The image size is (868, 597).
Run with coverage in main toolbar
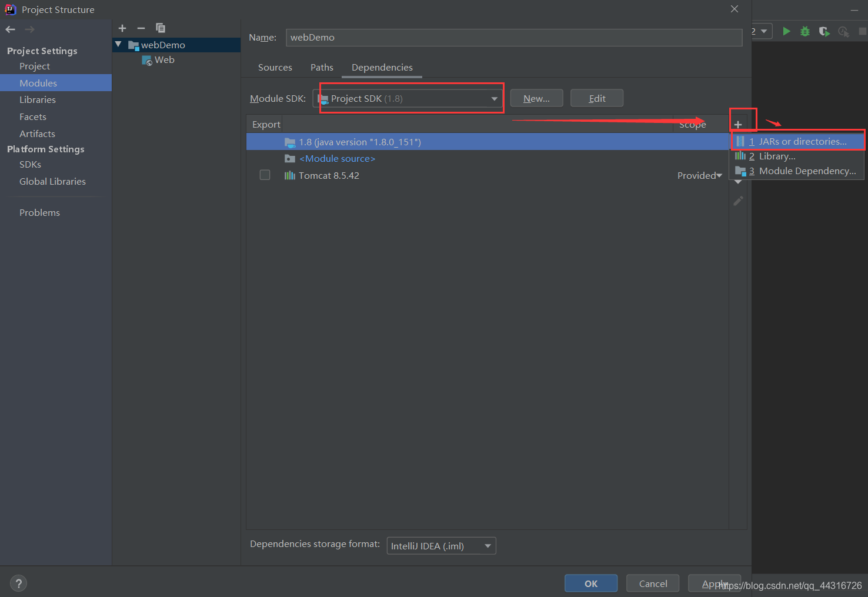[x=824, y=31]
